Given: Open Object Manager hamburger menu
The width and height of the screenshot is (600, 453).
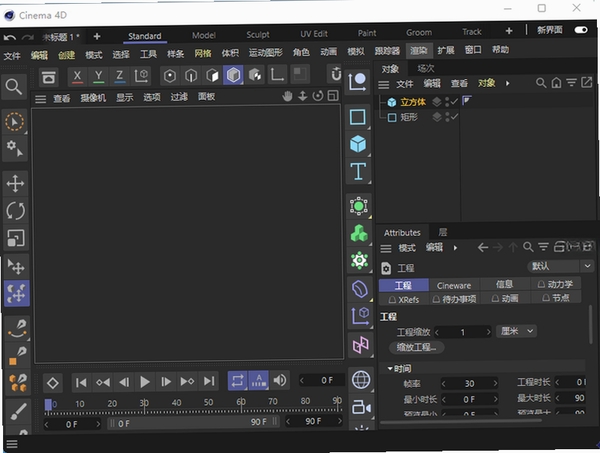Looking at the screenshot, I should [x=383, y=85].
